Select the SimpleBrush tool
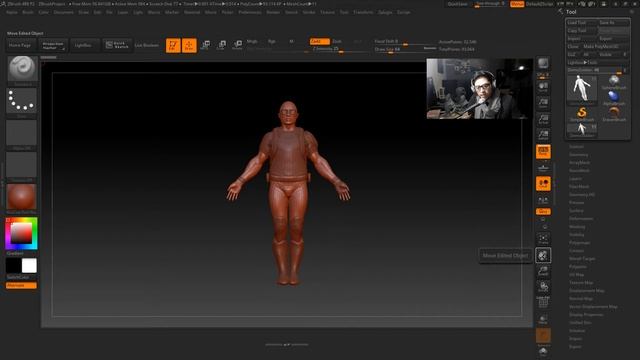Viewport: 640px width, 360px height. (x=582, y=114)
